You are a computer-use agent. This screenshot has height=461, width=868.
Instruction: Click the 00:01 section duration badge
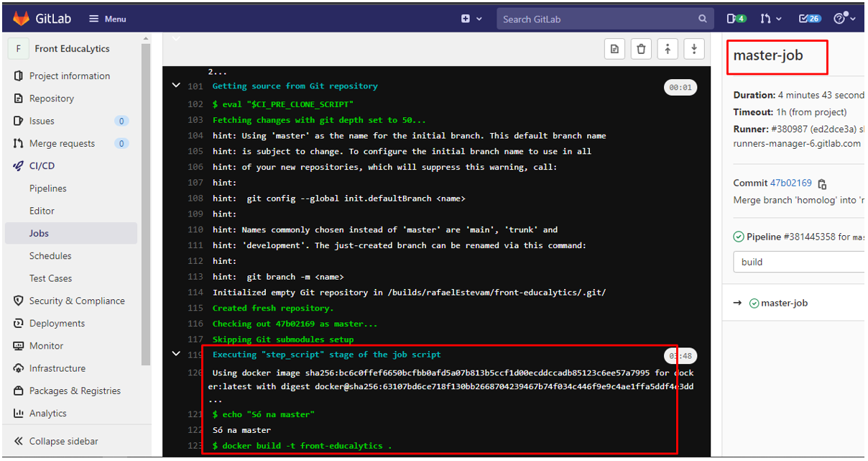click(680, 87)
